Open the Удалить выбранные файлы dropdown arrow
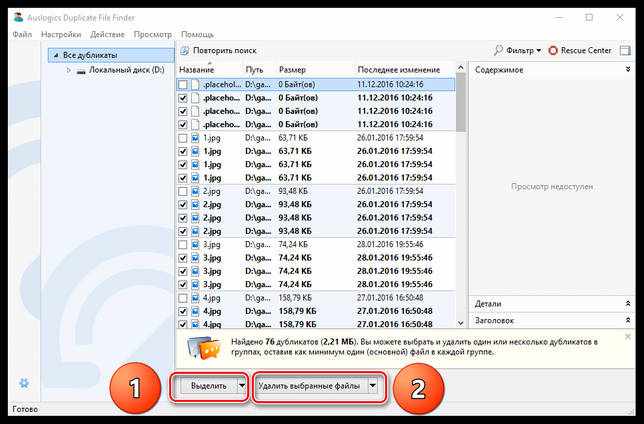Viewport: 644px width, 424px height. (373, 386)
